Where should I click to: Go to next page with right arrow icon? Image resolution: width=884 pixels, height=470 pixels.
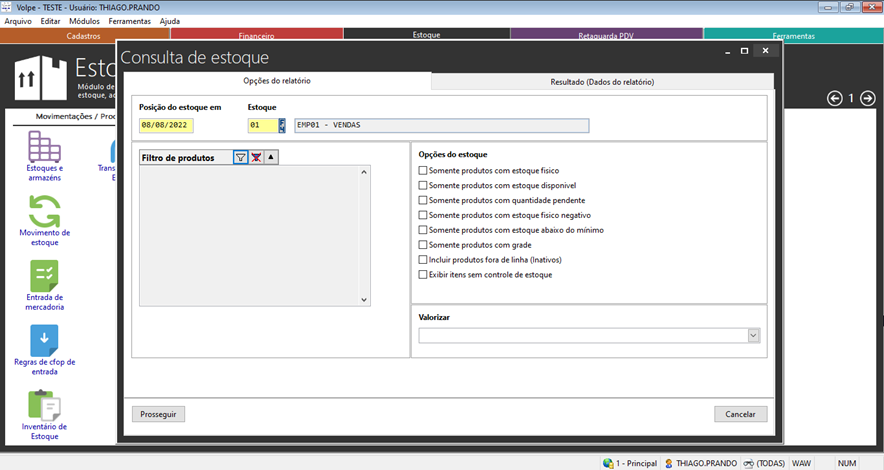[x=868, y=98]
